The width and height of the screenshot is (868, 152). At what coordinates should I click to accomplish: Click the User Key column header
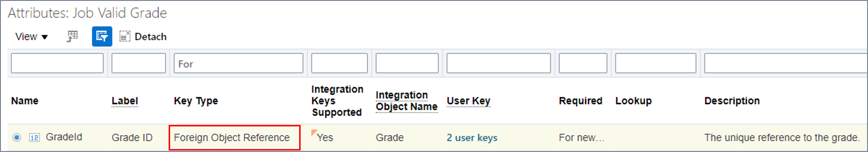(x=468, y=101)
